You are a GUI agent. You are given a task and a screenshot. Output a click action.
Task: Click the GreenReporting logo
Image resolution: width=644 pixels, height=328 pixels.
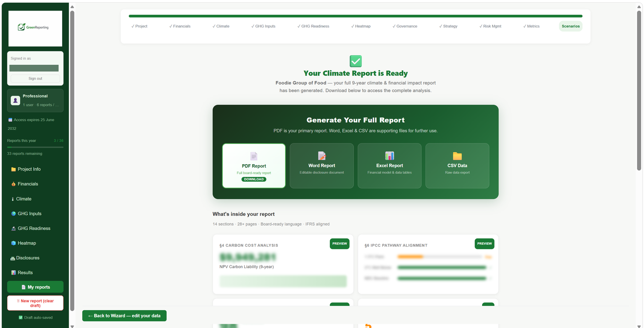pyautogui.click(x=35, y=28)
